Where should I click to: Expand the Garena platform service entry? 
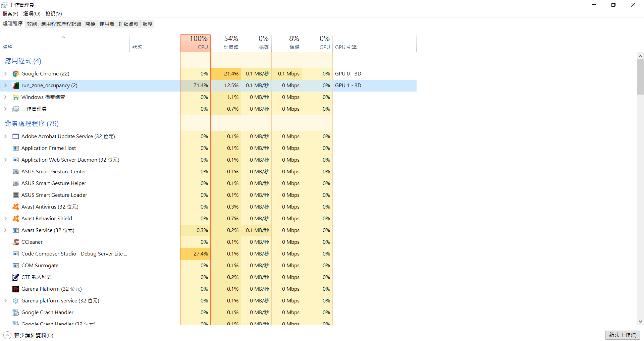click(5, 301)
